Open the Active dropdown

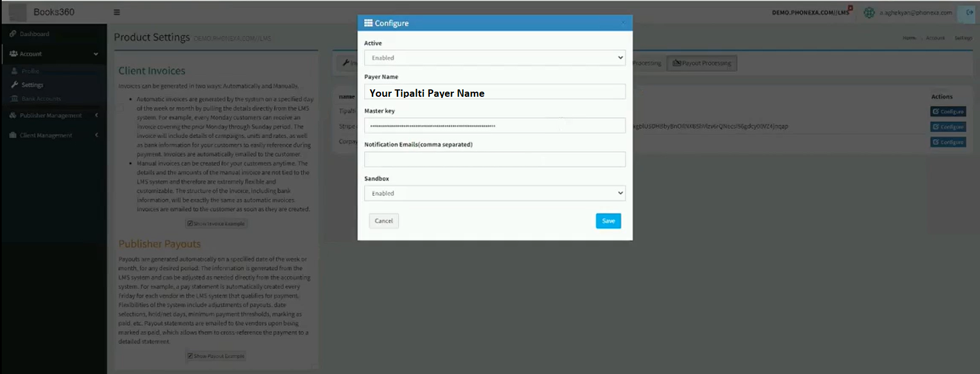494,58
